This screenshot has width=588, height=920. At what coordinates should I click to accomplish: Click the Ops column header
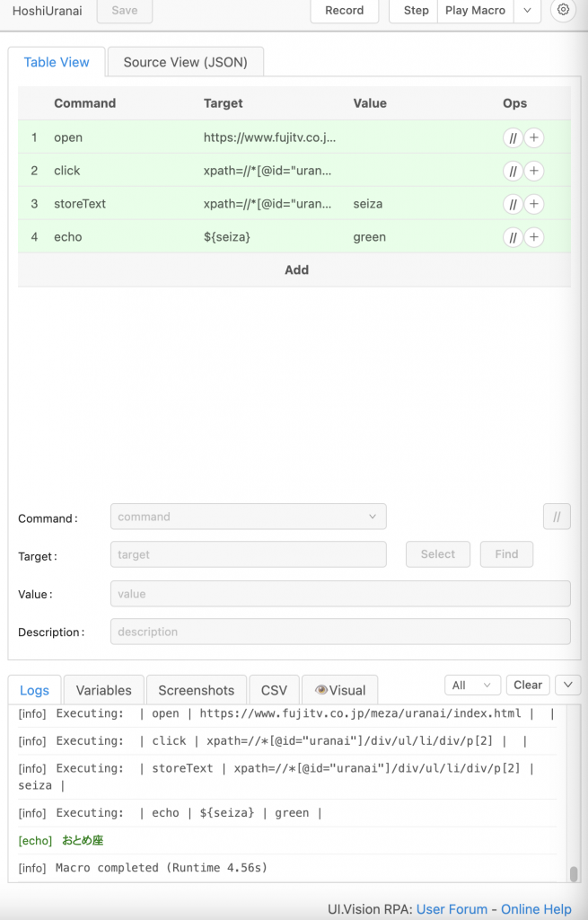(x=514, y=103)
